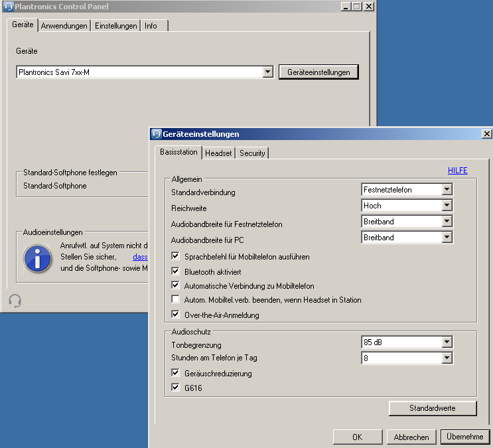
Task: Click the Standard-Softphone label in Control Panel
Action: (x=55, y=186)
